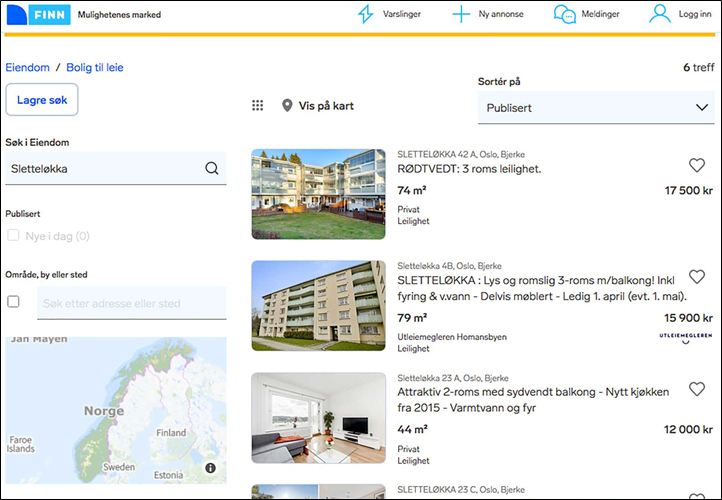This screenshot has width=722, height=500.
Task: Open Meldinger in top navigation
Action: coord(600,14)
